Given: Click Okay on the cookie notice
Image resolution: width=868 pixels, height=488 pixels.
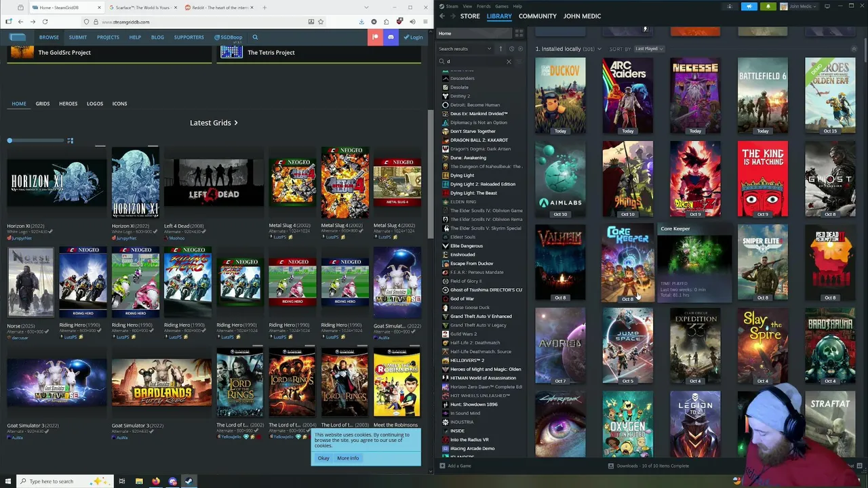Looking at the screenshot, I should (x=323, y=458).
